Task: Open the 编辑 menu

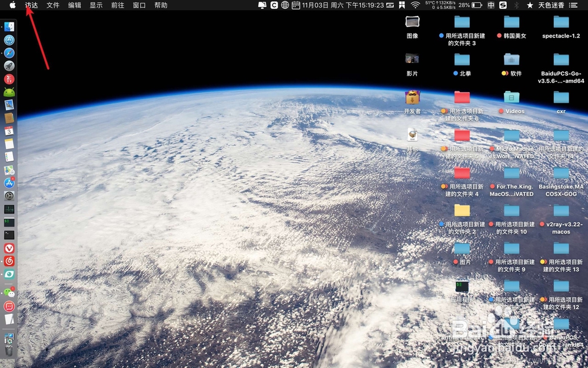Action: pyautogui.click(x=75, y=5)
